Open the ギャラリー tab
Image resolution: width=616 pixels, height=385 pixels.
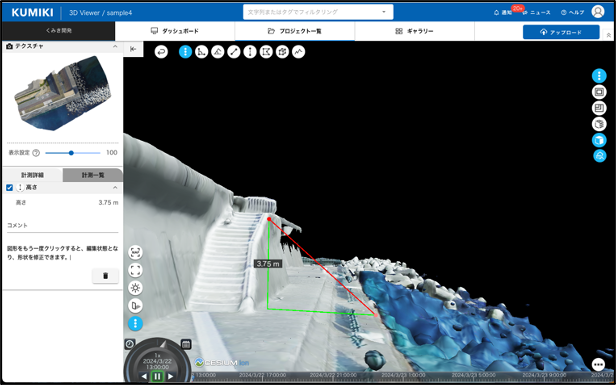pyautogui.click(x=414, y=31)
